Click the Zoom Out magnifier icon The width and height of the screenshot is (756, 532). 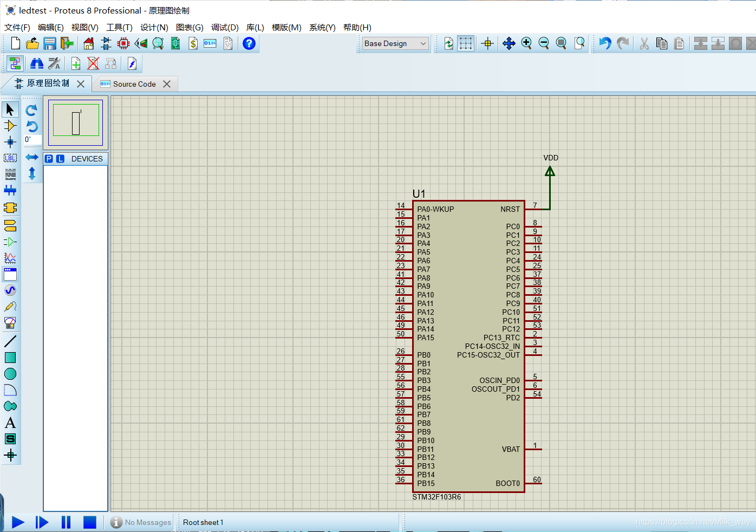[544, 43]
